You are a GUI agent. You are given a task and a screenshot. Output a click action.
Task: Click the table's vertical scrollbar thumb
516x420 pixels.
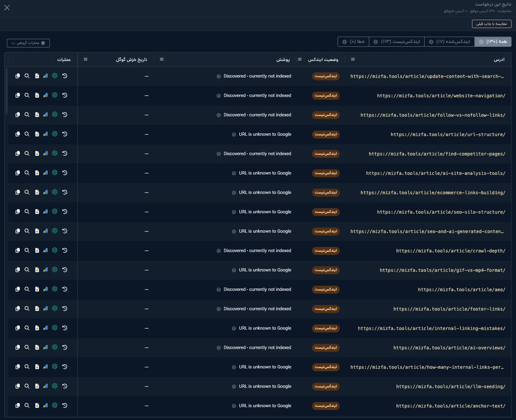pyautogui.click(x=7, y=91)
